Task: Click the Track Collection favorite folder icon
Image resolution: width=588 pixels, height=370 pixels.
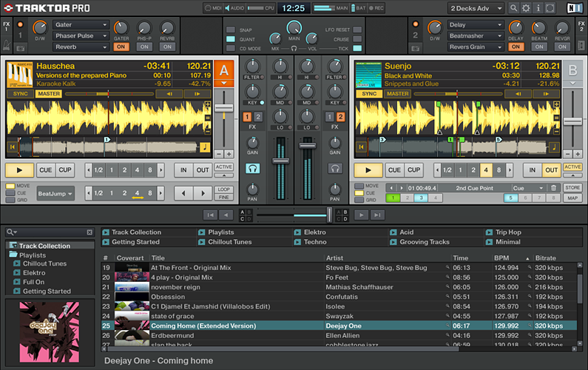Action: (106, 232)
